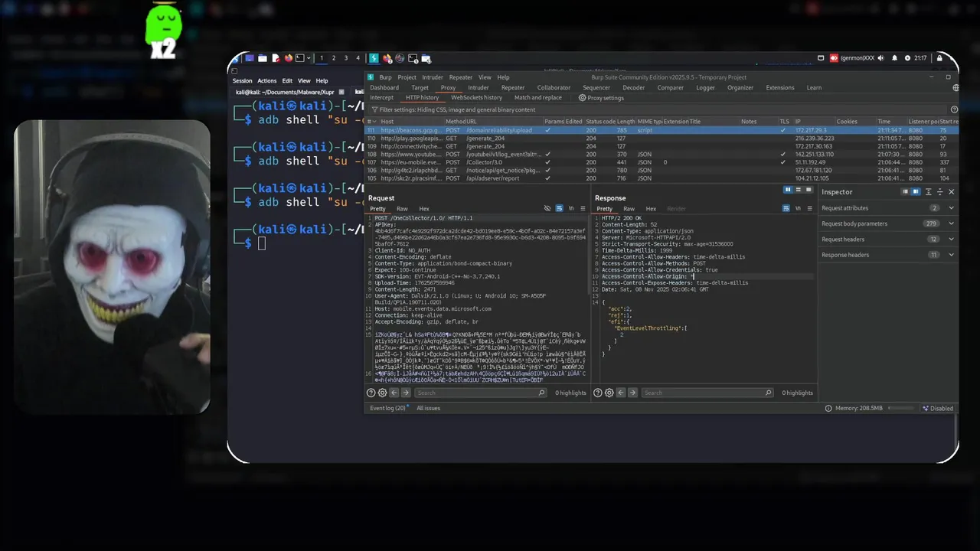The image size is (980, 551).
Task: Select row 110 /generate_204 request
Action: pyautogui.click(x=661, y=139)
